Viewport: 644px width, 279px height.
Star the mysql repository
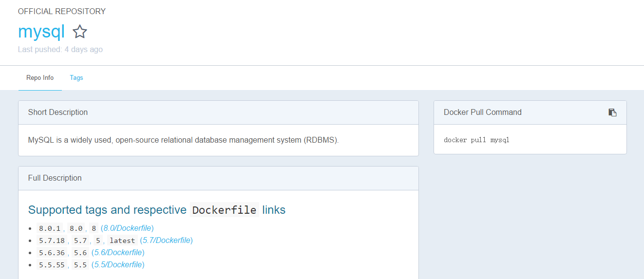[80, 32]
